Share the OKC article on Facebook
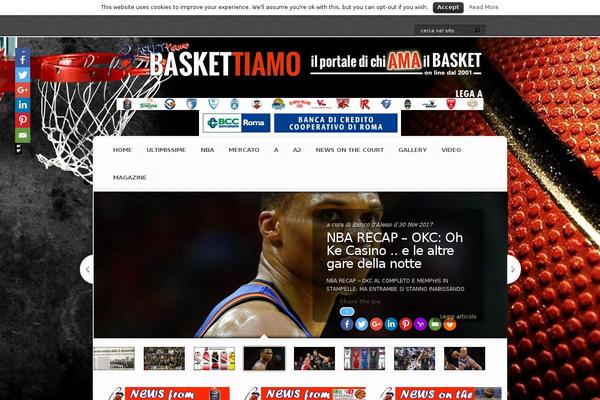 [x=347, y=324]
